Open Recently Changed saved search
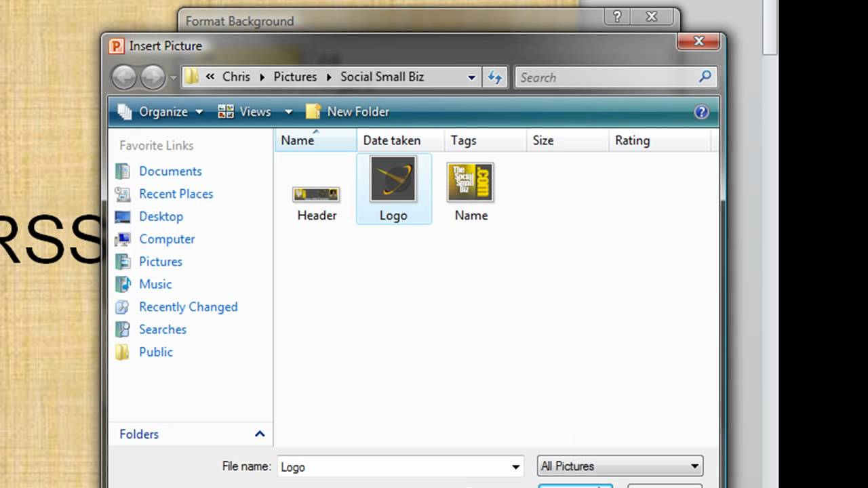868x488 pixels. pos(188,307)
